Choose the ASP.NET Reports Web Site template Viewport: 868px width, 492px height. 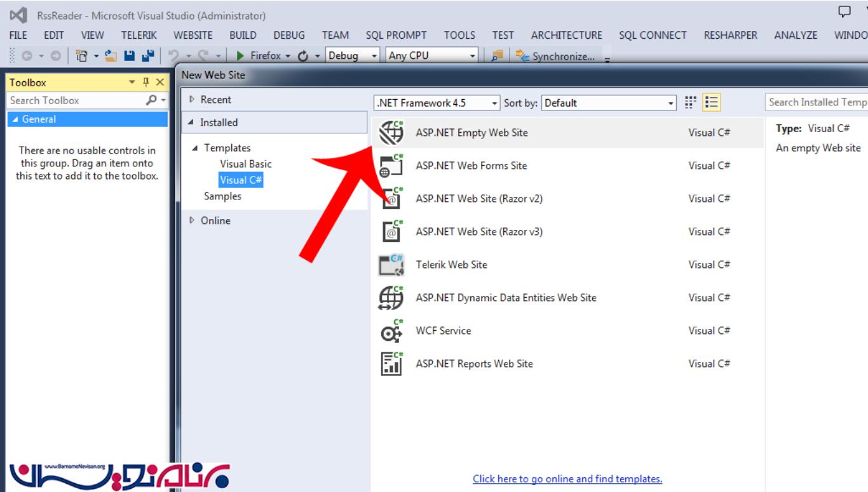[x=474, y=364]
